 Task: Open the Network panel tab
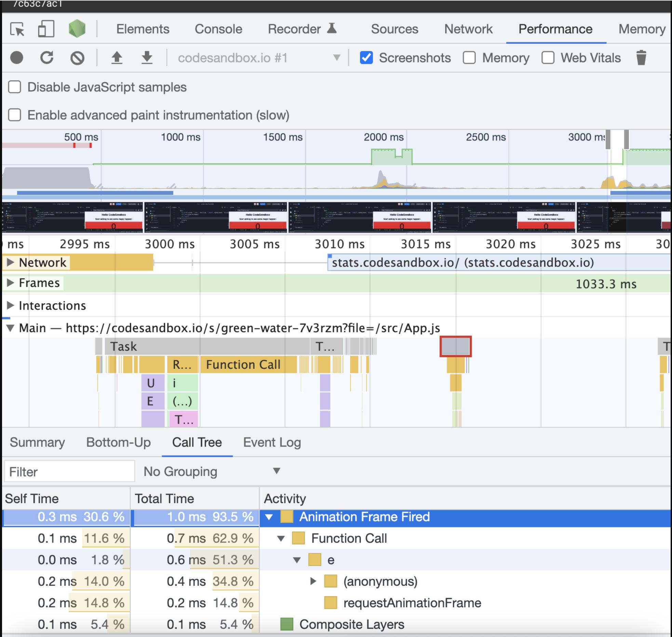click(468, 29)
